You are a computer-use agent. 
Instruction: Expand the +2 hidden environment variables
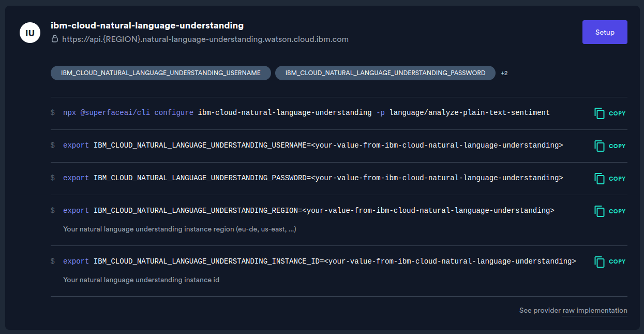[x=504, y=73]
